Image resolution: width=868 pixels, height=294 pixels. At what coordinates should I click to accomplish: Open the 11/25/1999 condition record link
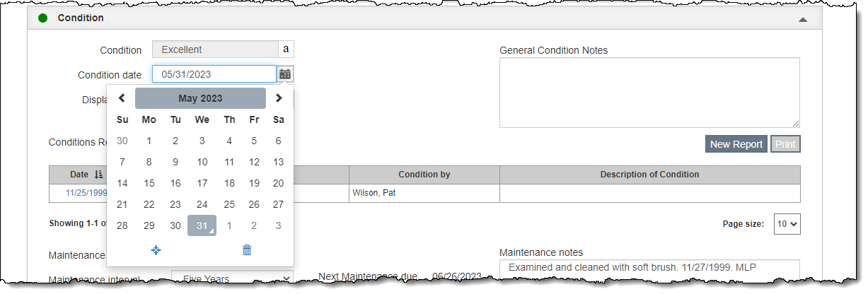86,192
